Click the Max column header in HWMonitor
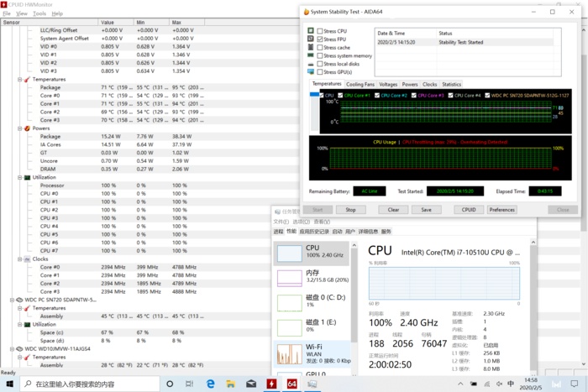588x392 pixels. point(186,23)
